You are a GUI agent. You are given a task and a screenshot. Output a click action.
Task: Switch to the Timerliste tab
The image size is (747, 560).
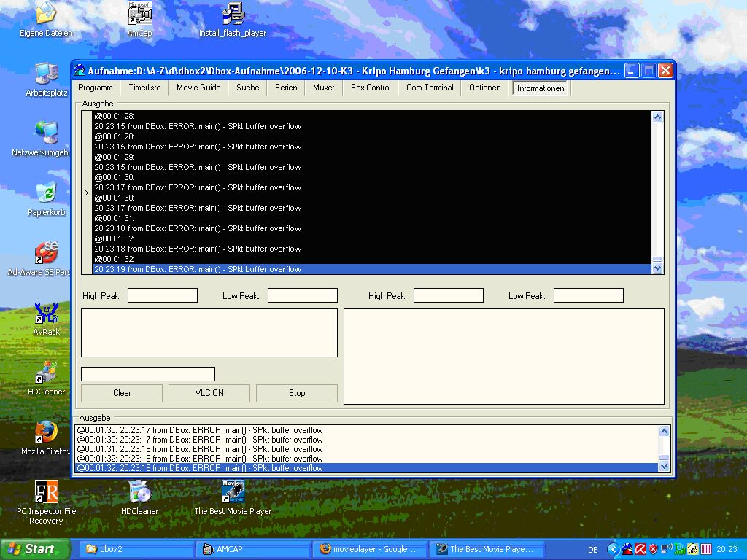tap(144, 87)
